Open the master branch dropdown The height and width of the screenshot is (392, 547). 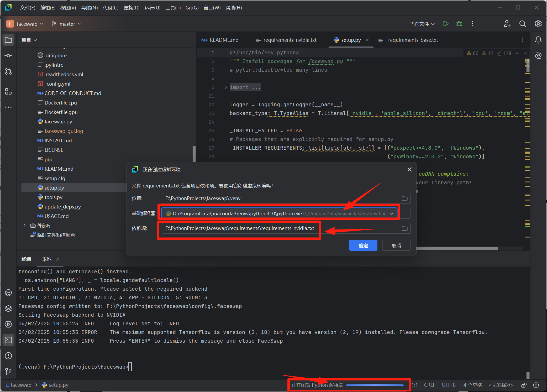67,24
